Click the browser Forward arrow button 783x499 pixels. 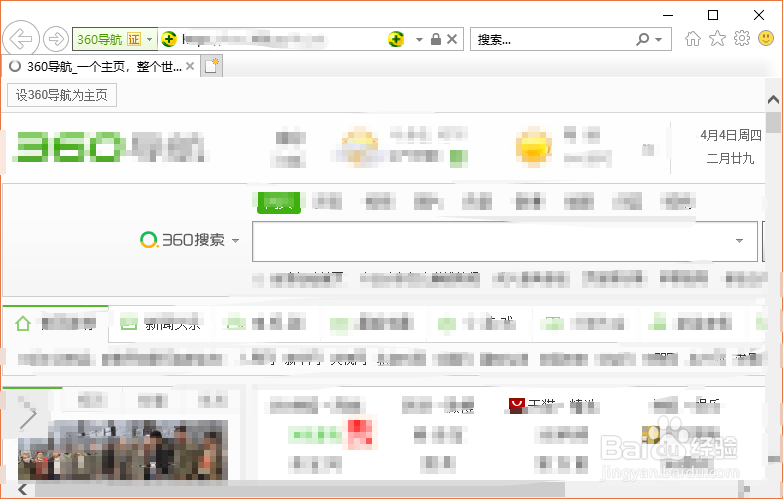coord(55,39)
